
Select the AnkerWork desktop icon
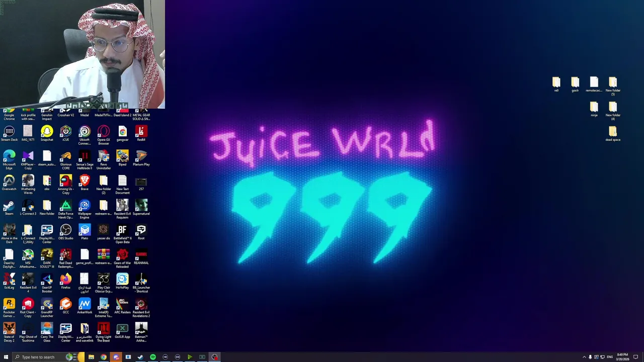pos(85,306)
